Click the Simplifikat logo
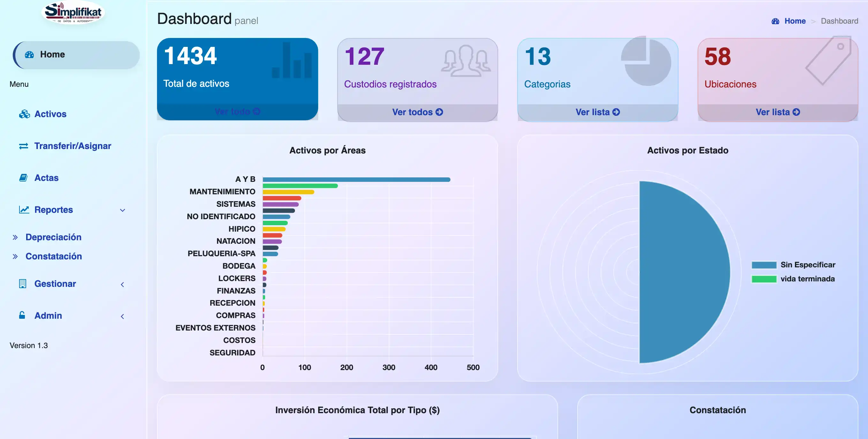This screenshot has height=439, width=868. pos(73,12)
